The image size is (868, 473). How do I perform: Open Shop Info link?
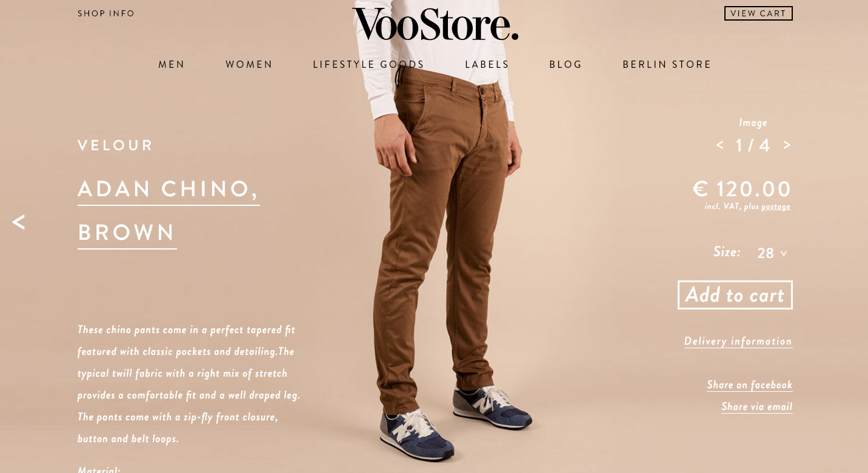pos(106,13)
